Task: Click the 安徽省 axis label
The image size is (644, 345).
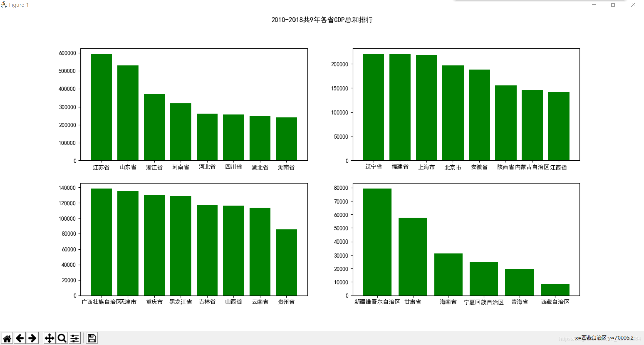Action: coord(479,167)
